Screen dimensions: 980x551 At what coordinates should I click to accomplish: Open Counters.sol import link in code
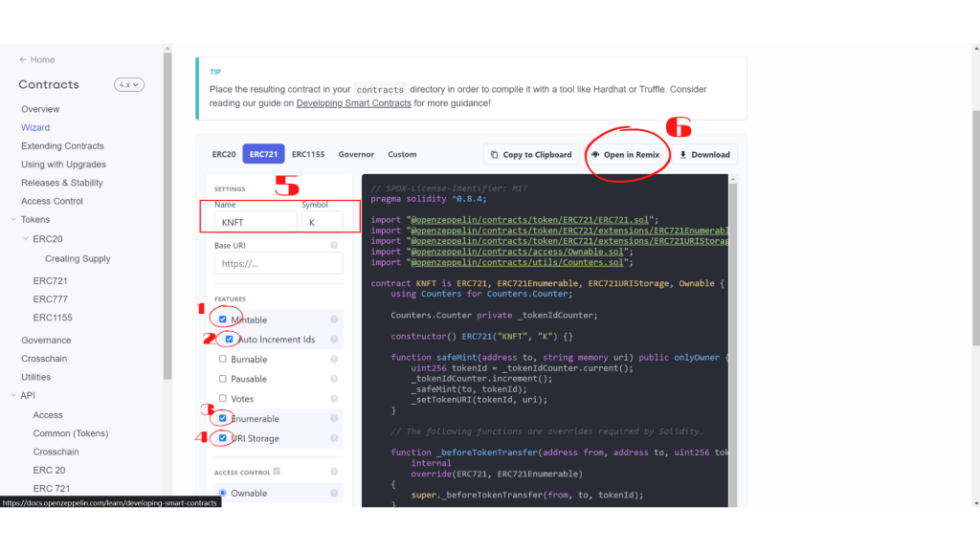tap(517, 262)
